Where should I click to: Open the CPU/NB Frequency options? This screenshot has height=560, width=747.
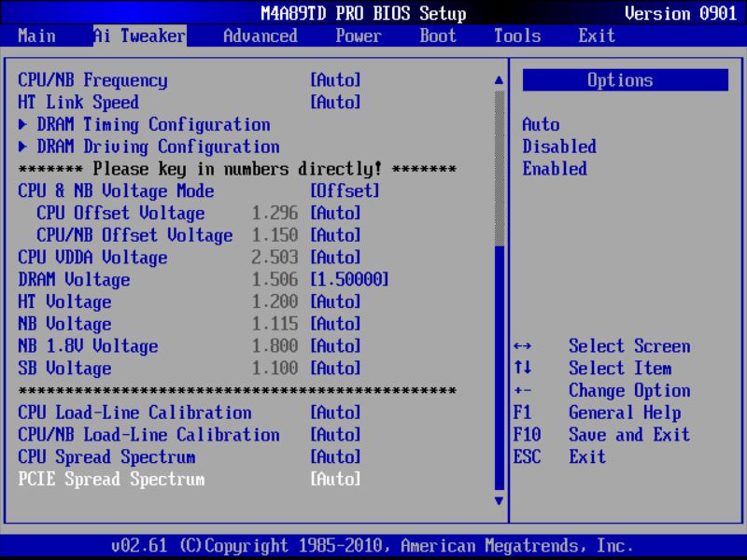[x=334, y=79]
